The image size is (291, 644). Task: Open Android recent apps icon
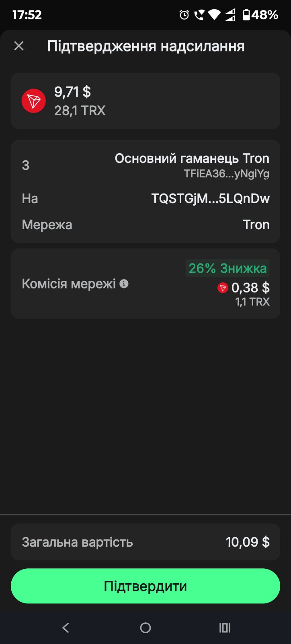225,628
